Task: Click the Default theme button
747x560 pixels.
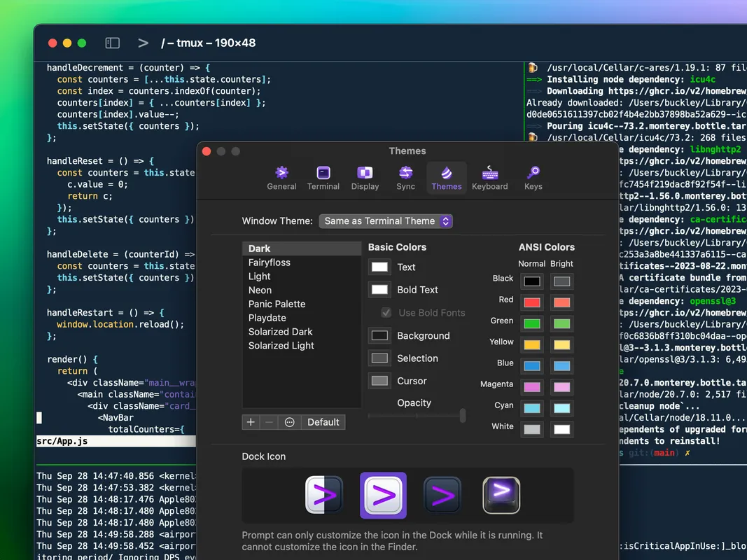Action: coord(323,422)
